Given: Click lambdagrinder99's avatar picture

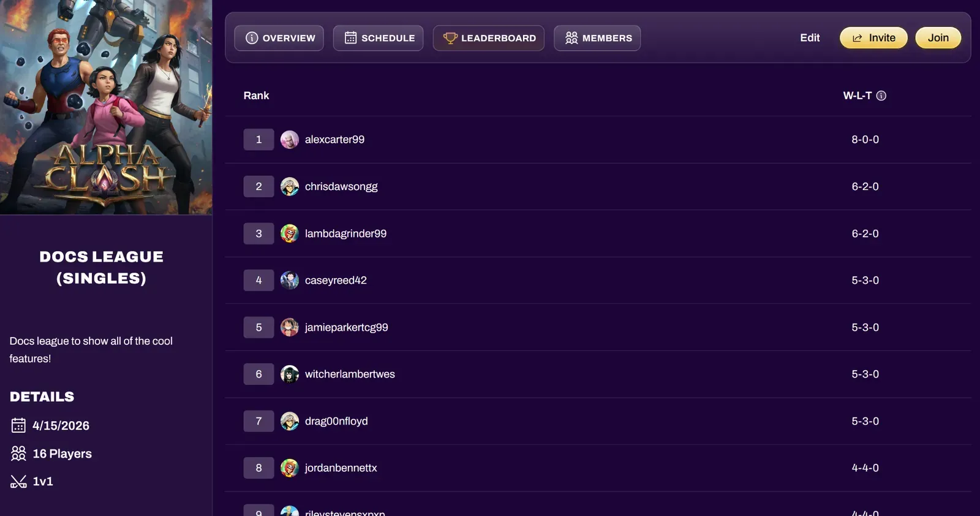Looking at the screenshot, I should [290, 233].
